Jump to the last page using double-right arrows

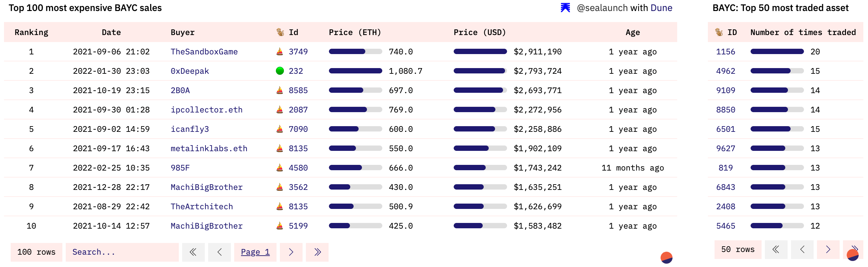[x=317, y=252]
